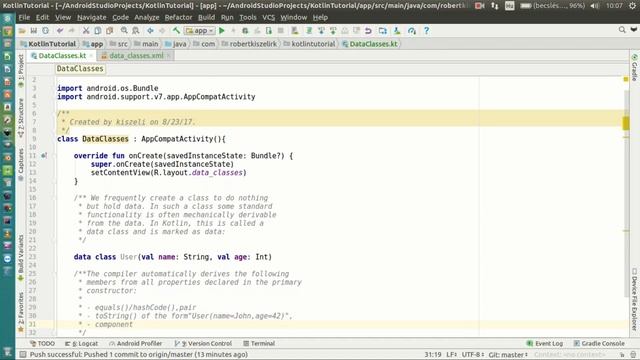Image resolution: width=640 pixels, height=360 pixels.
Task: Click the editor vertical scrollbar
Action: click(627, 192)
